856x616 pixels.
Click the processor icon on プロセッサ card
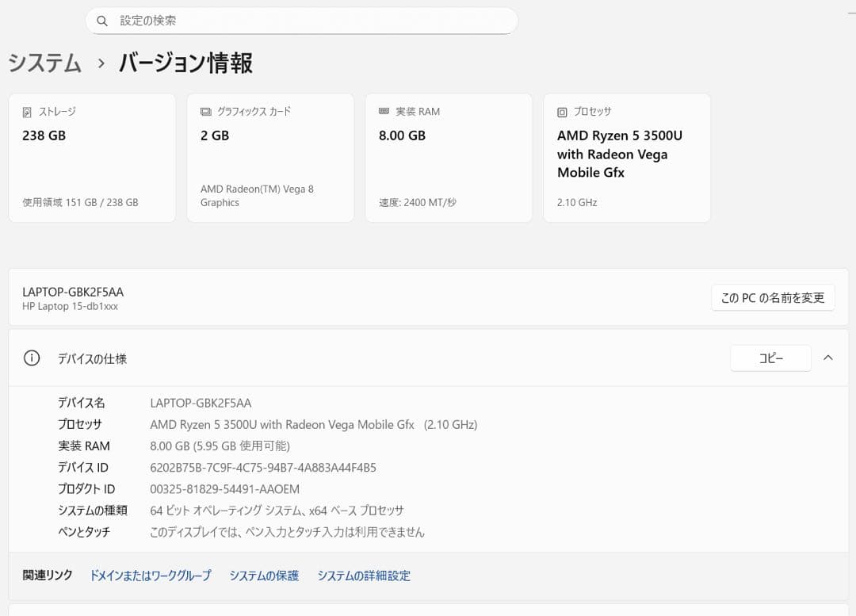(563, 112)
